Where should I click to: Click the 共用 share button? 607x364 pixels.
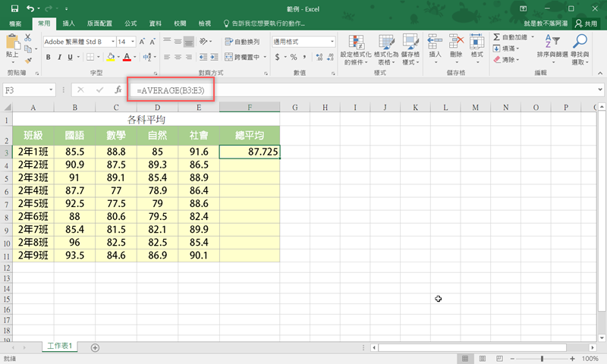click(586, 24)
